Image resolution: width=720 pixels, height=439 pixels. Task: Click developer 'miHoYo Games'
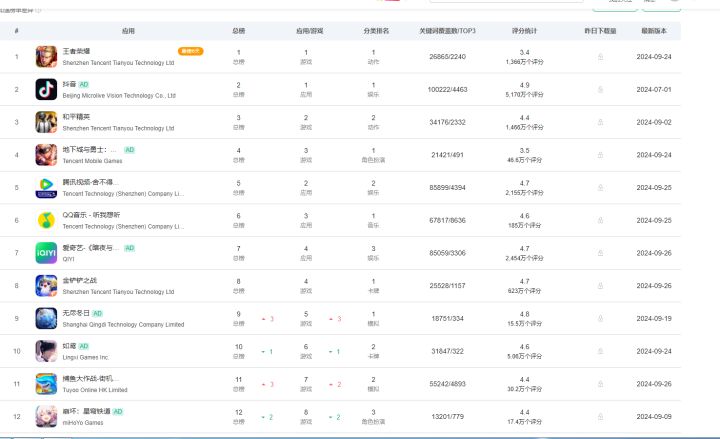tap(83, 422)
